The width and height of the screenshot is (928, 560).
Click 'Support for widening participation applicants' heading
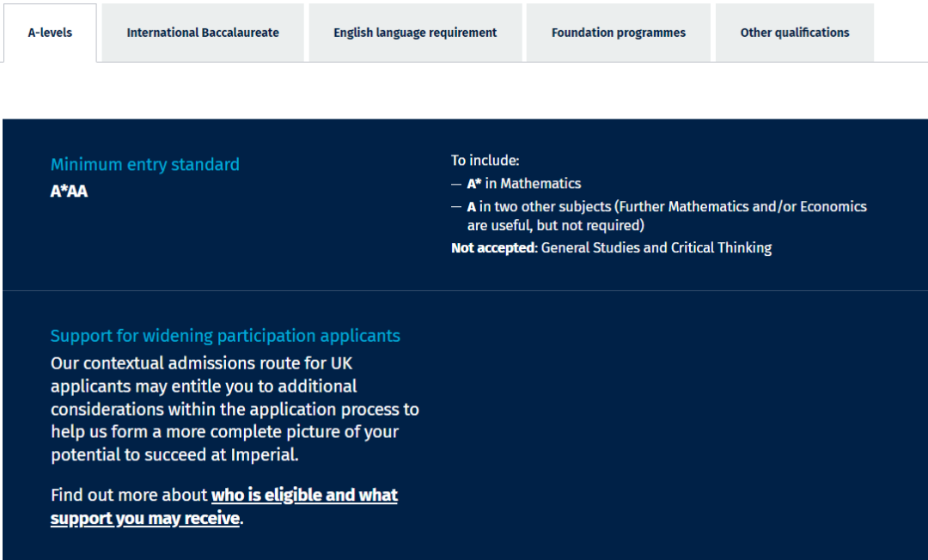[225, 336]
